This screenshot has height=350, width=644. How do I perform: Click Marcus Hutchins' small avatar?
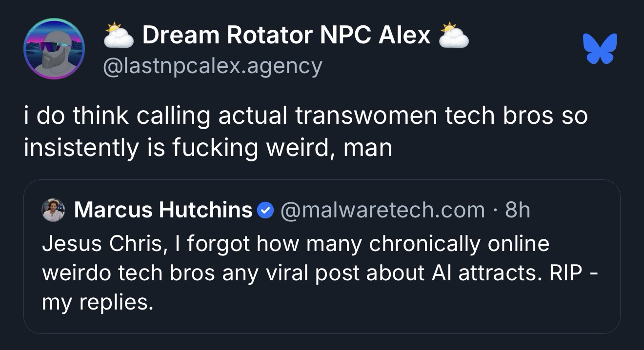[54, 210]
